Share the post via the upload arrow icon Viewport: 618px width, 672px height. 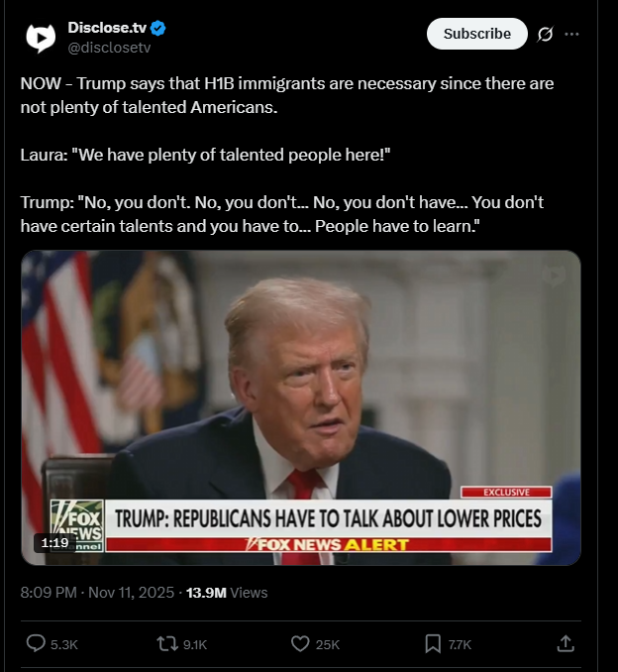tap(566, 643)
